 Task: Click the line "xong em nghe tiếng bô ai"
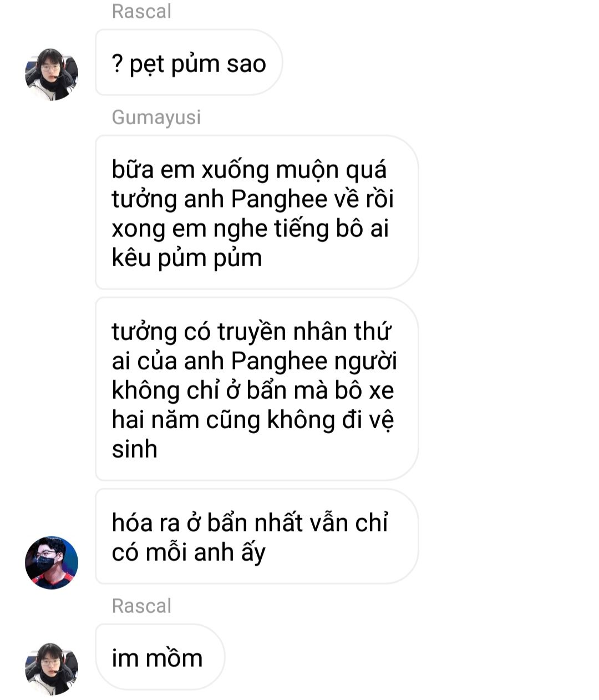(250, 229)
